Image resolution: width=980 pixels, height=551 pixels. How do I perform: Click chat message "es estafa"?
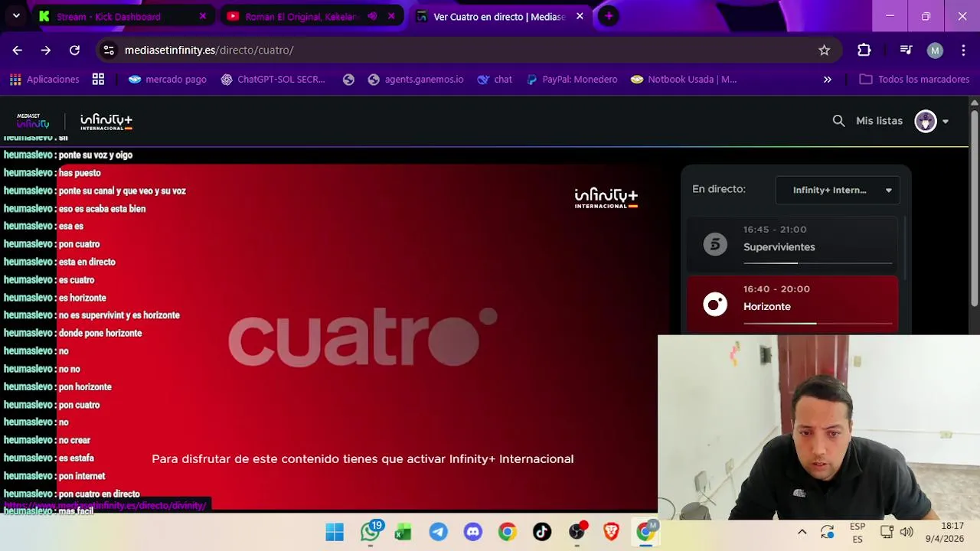tap(76, 458)
